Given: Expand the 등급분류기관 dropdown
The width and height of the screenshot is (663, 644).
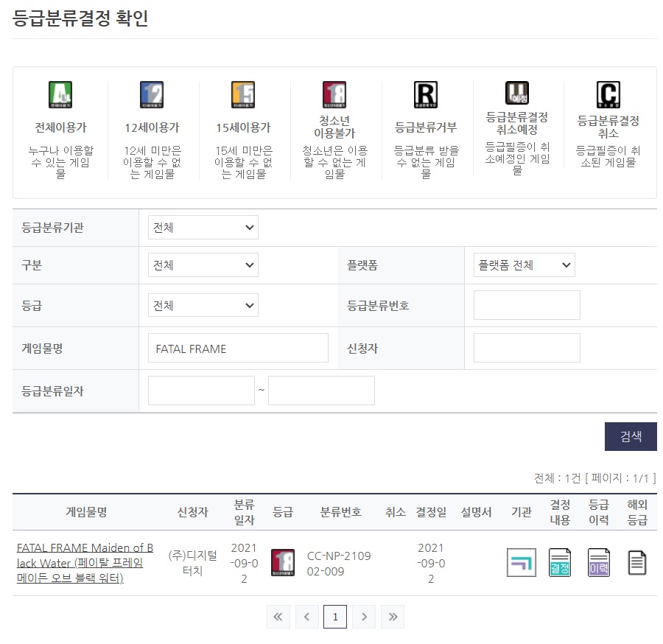Looking at the screenshot, I should pos(203,228).
